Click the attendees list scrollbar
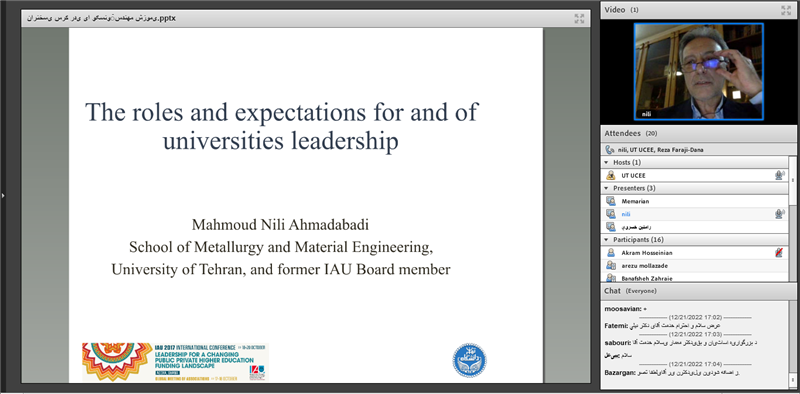This screenshot has height=394, width=800. [x=792, y=218]
